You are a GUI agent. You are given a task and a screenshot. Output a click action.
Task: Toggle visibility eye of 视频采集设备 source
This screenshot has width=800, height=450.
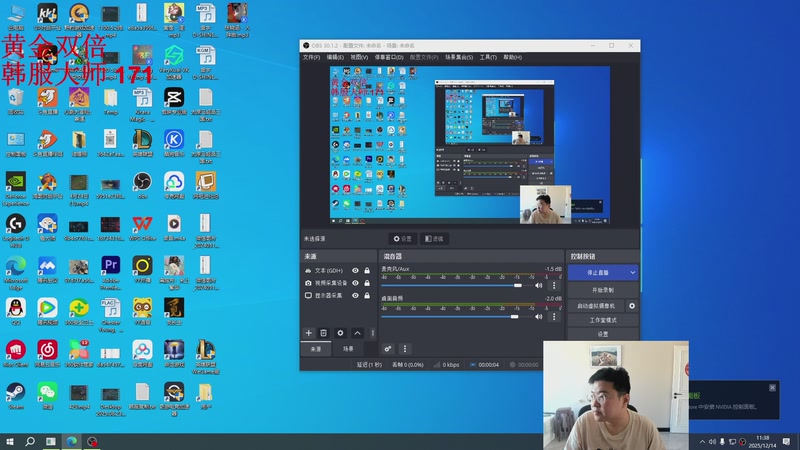pos(355,283)
